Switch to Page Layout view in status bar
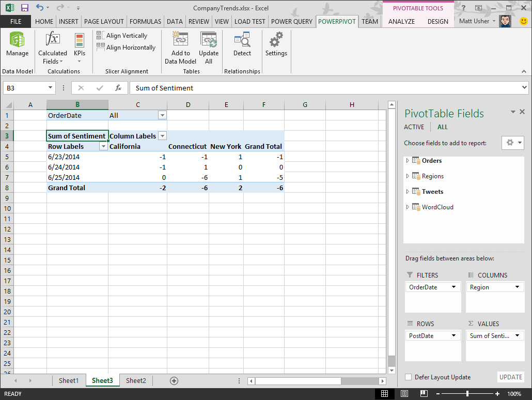 pyautogui.click(x=404, y=394)
